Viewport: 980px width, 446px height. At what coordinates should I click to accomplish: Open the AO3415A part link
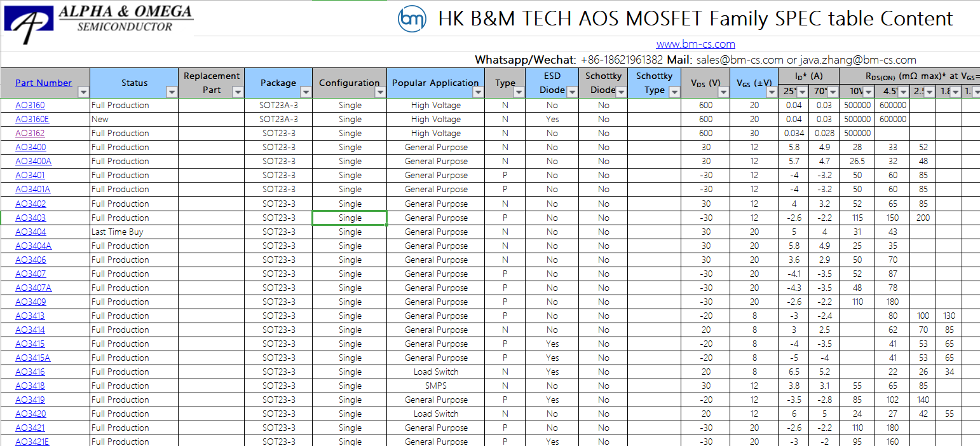pos(32,358)
